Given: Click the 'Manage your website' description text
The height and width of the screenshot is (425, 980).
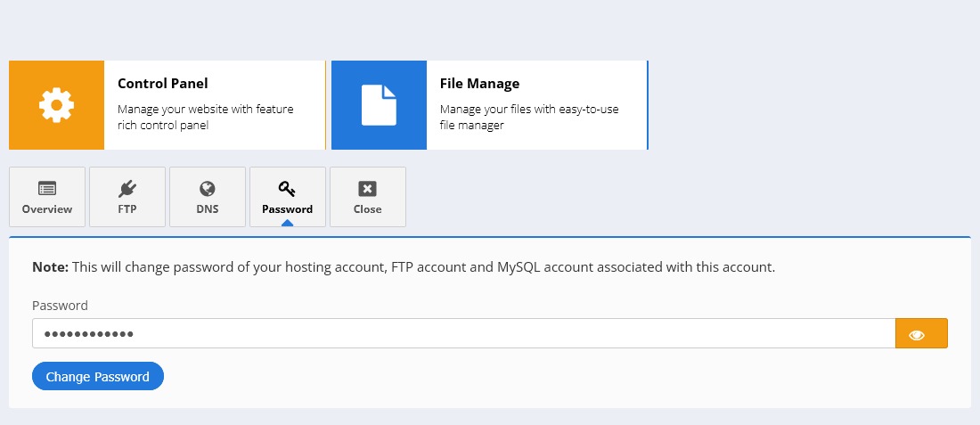Looking at the screenshot, I should tap(205, 118).
